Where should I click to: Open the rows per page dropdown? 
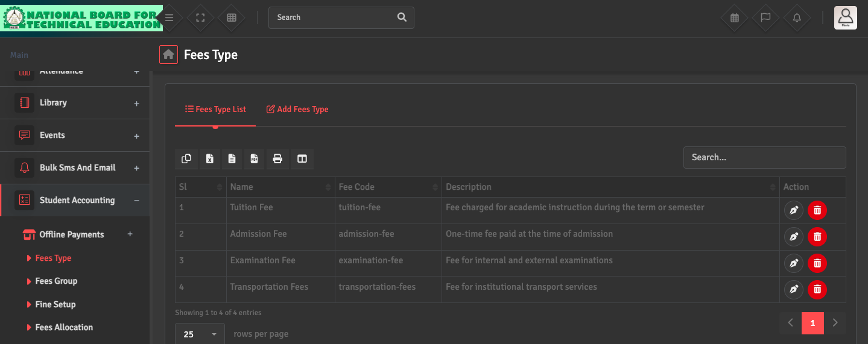point(200,334)
